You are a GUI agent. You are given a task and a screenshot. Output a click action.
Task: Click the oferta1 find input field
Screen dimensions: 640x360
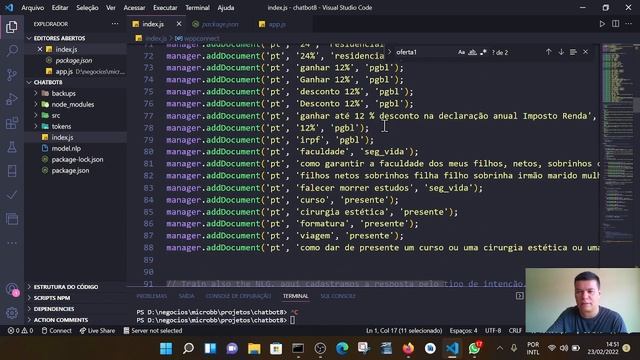coord(424,52)
